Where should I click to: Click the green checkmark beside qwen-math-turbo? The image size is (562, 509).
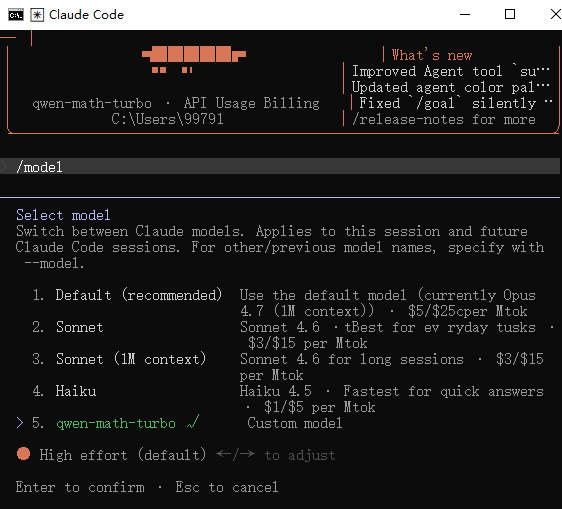[193, 422]
